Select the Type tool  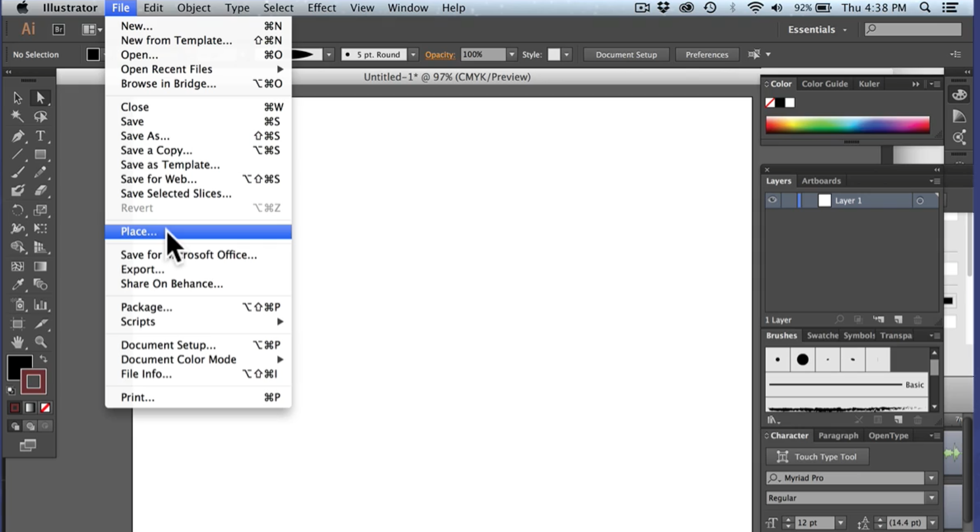click(40, 136)
